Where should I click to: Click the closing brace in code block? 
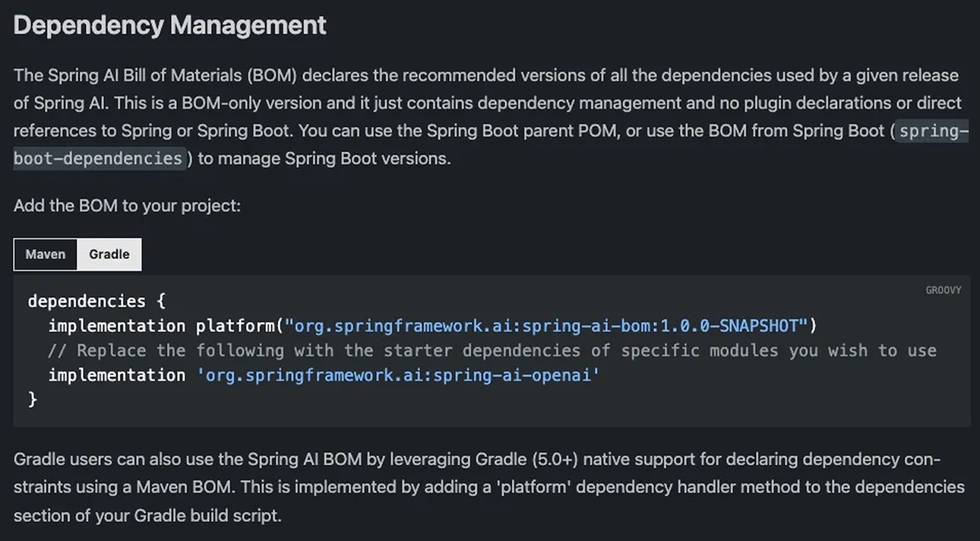pos(32,399)
